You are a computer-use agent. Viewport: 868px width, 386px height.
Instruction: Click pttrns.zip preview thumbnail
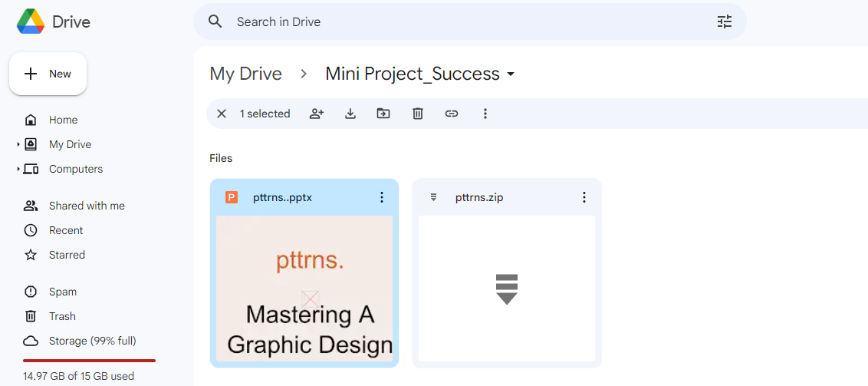coord(507,289)
